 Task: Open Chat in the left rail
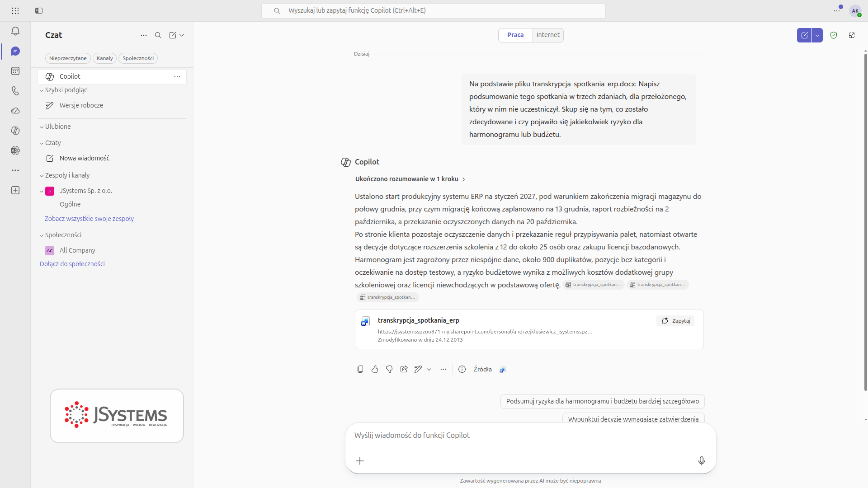pos(15,51)
